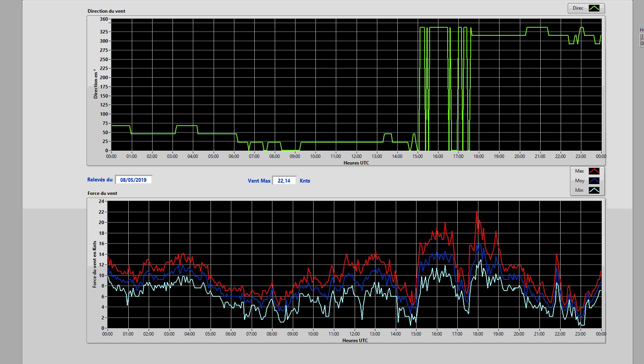The height and width of the screenshot is (364, 644).
Task: Click the red Max plot legend icon
Action: 594,171
